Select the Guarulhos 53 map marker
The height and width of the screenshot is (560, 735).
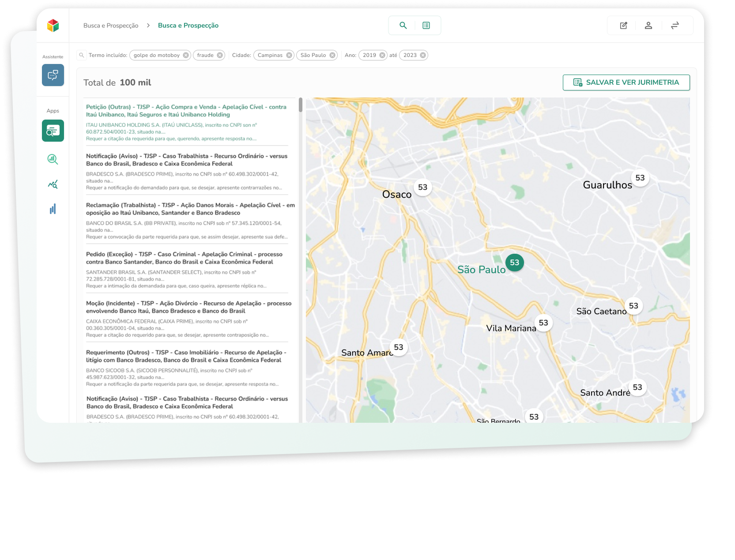click(x=640, y=178)
